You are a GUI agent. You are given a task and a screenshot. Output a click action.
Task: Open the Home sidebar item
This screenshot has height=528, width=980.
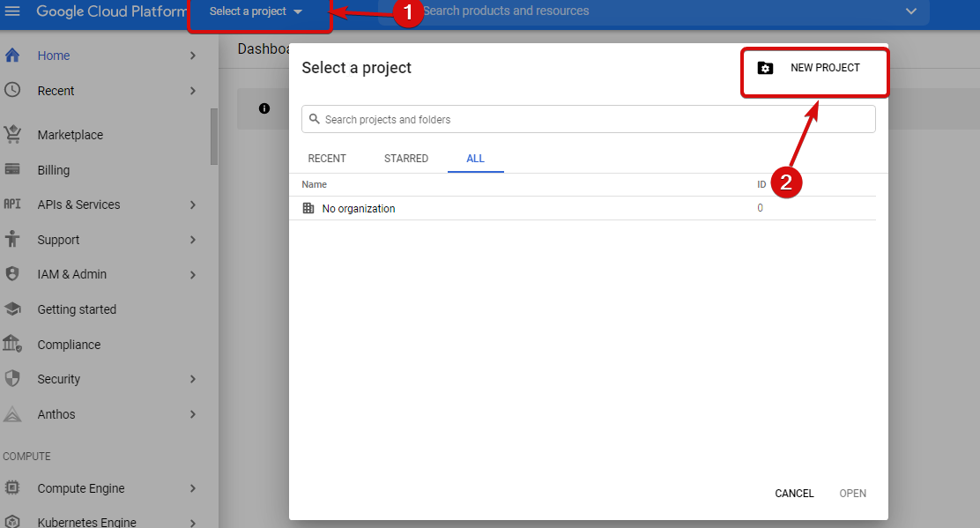[54, 56]
